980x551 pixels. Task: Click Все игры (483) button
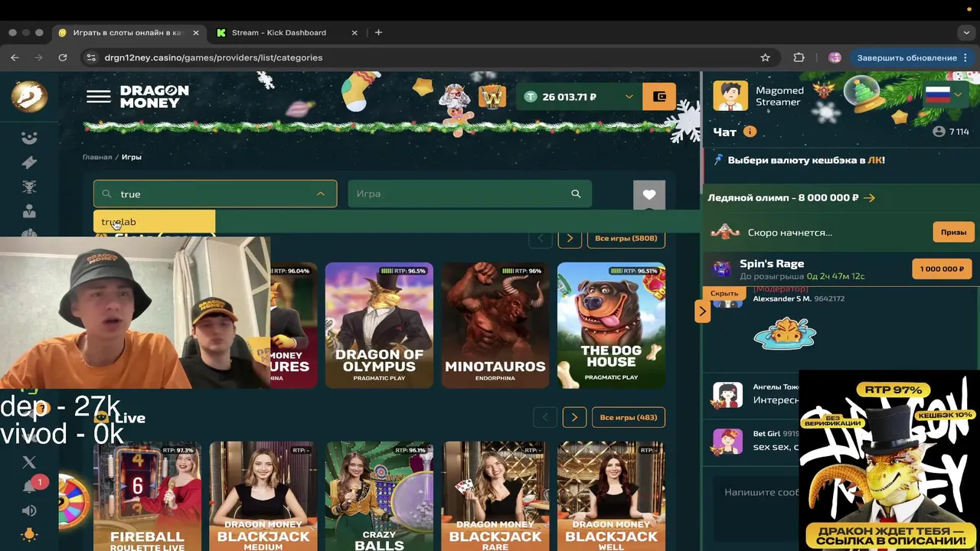(629, 417)
